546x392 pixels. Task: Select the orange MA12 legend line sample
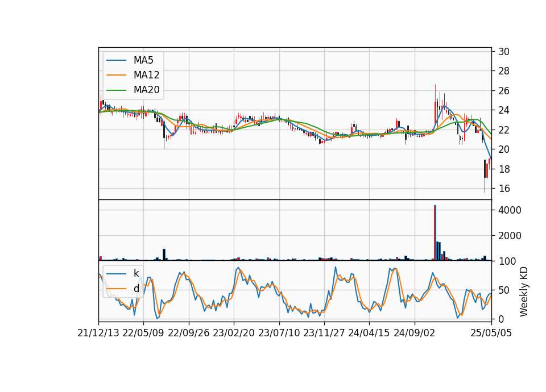coord(116,75)
